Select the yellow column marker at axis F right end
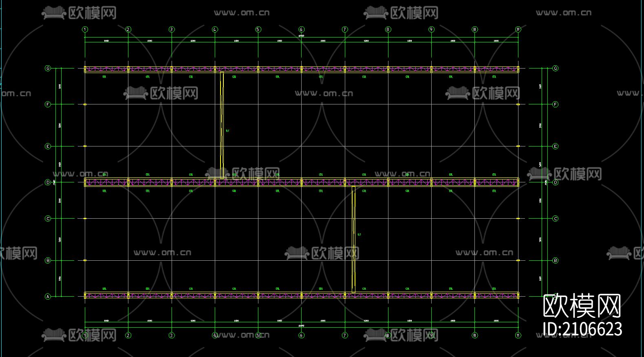644x357 pixels. click(518, 104)
